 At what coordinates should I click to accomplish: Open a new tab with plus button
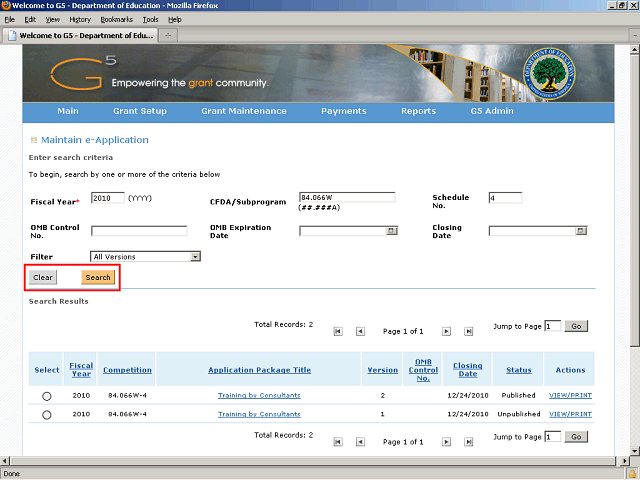click(168, 36)
